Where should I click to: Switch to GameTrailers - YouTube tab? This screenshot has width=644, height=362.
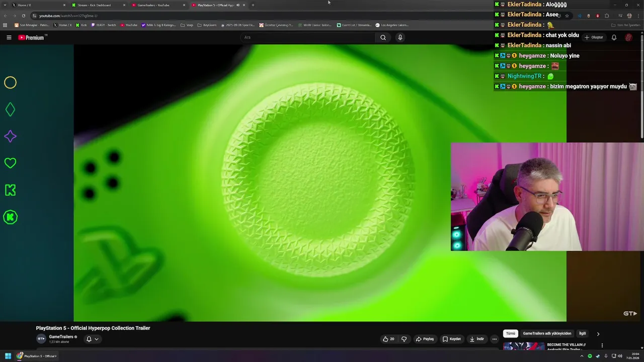[x=158, y=5]
